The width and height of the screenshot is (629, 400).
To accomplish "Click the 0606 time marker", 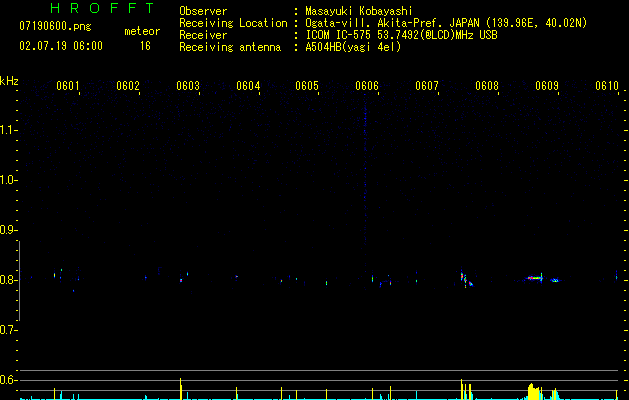I will 367,85.
